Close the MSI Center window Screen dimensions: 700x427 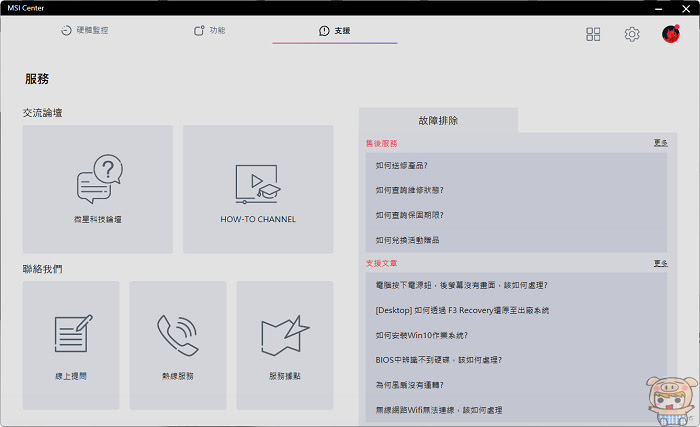686,8
